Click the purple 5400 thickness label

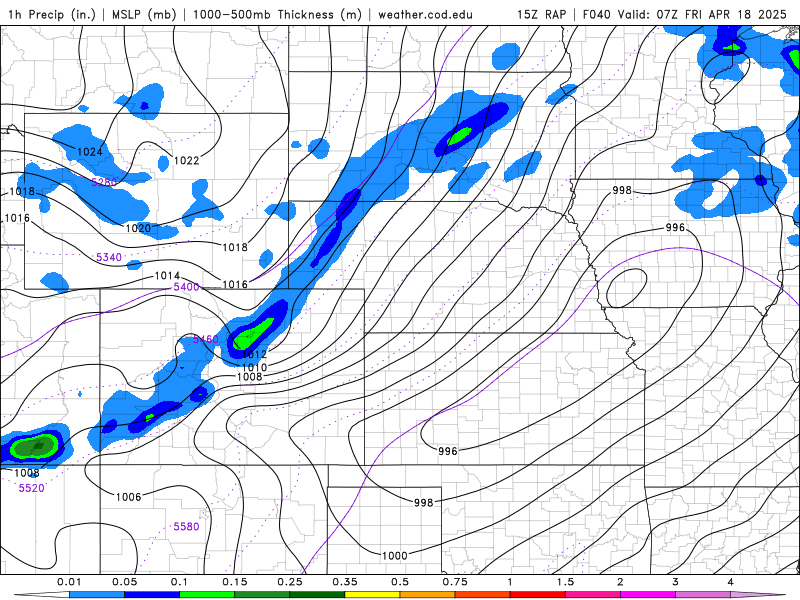pyautogui.click(x=186, y=287)
